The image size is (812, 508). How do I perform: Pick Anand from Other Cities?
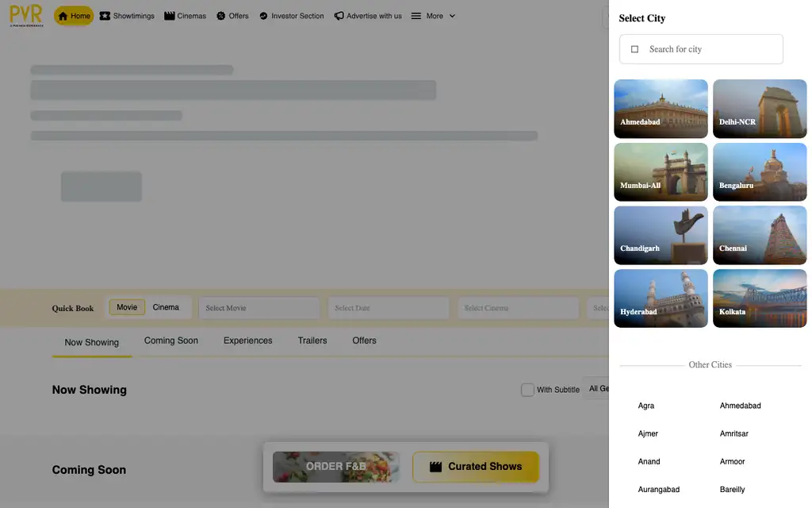[x=649, y=462]
